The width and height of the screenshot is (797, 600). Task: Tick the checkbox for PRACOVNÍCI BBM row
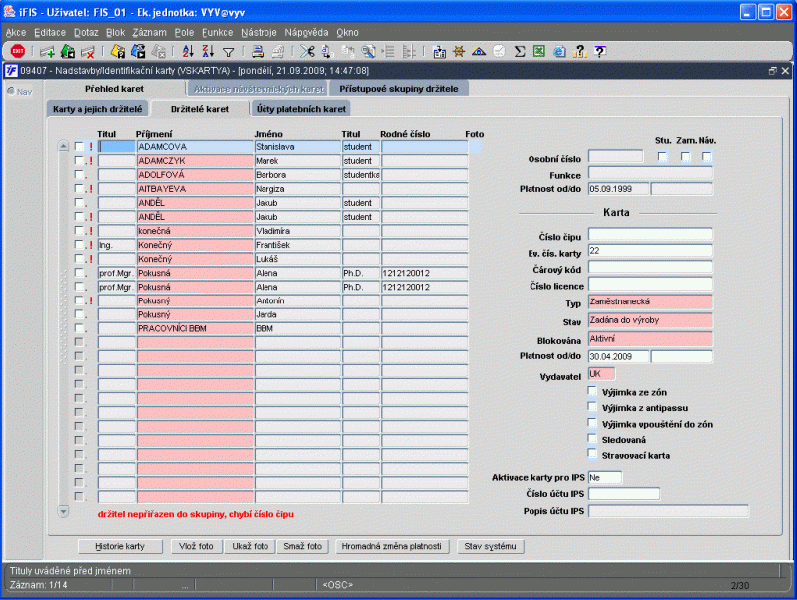point(79,328)
